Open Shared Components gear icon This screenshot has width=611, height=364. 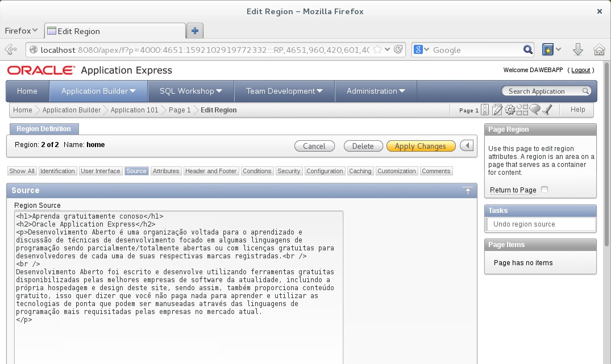coord(510,110)
